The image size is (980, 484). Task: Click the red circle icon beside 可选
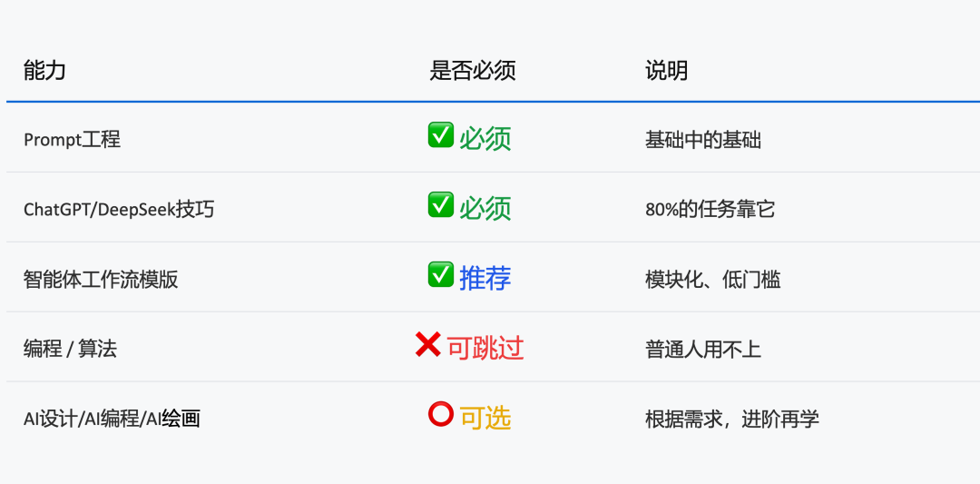click(441, 414)
